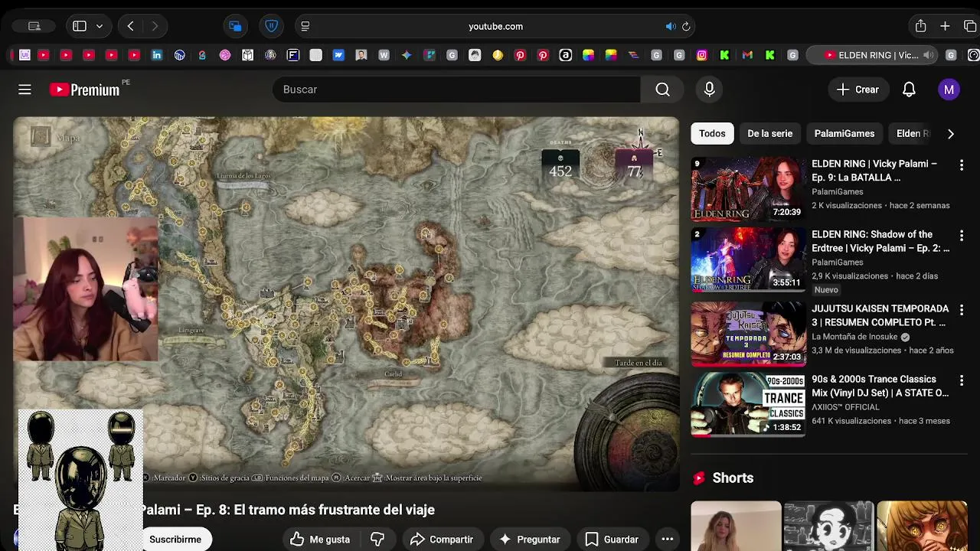Screen dimensions: 980x551
Task: Click ELDEN RING Ep. 9 La BATALLA title
Action: click(x=874, y=171)
